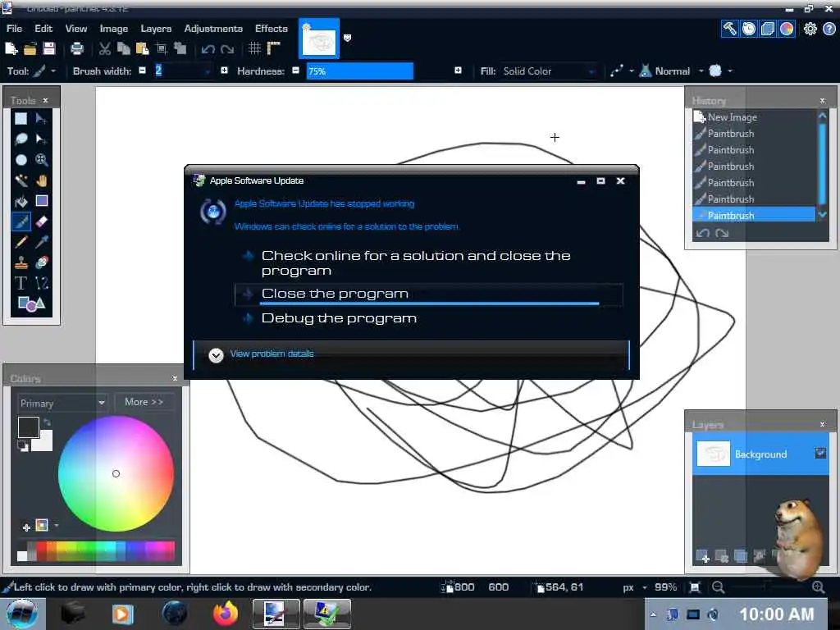Click the toolbar Redo arrow
Screen dimensions: 840x630
[x=227, y=49]
